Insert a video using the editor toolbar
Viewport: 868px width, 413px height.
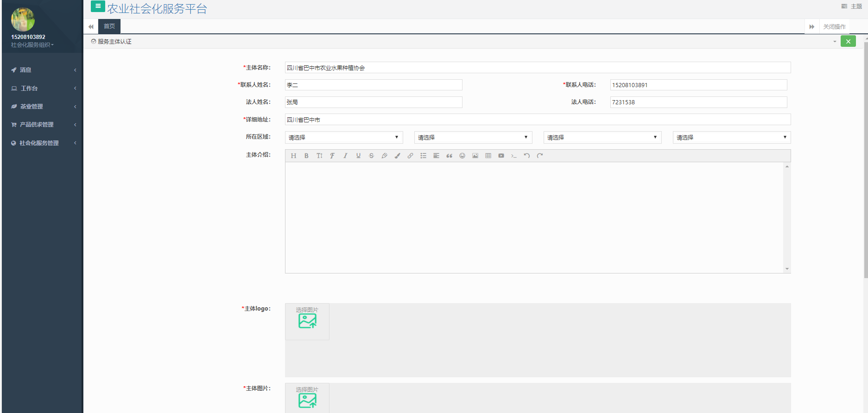(501, 156)
